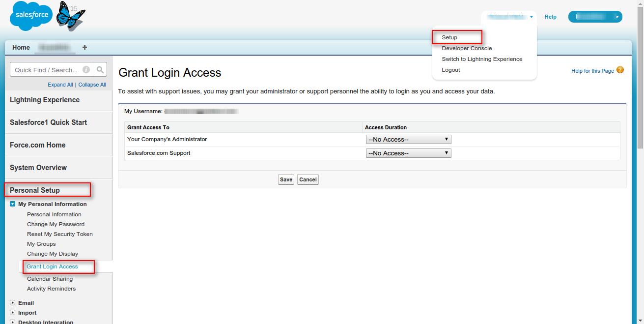Select Switch to Lightning Experience
The image size is (644, 324).
482,59
